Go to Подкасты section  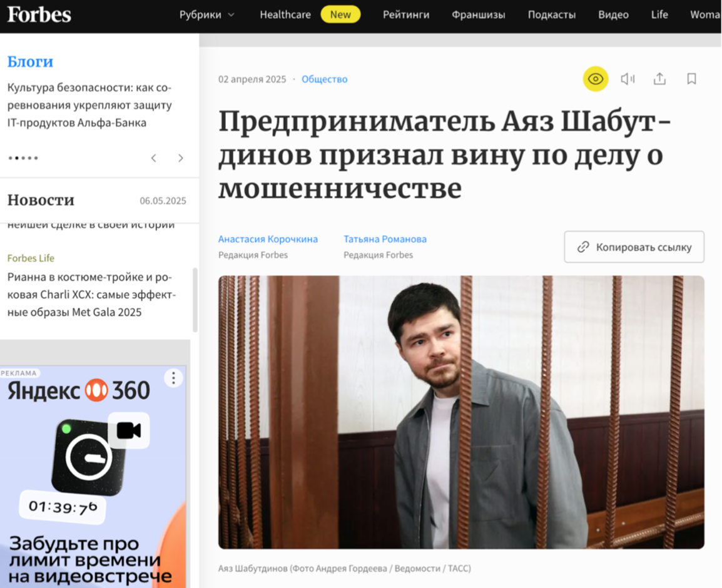click(x=552, y=15)
